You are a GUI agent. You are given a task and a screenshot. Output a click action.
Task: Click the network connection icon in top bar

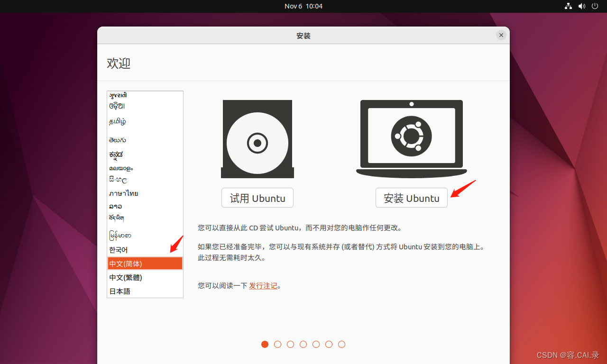(x=568, y=6)
